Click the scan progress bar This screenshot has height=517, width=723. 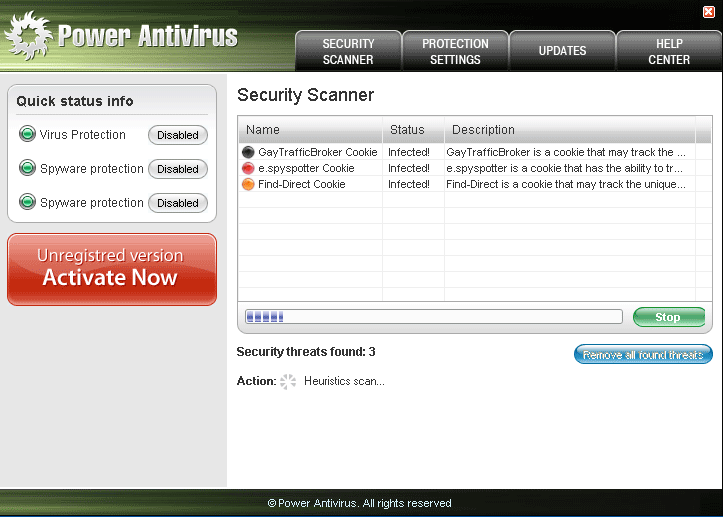click(434, 317)
